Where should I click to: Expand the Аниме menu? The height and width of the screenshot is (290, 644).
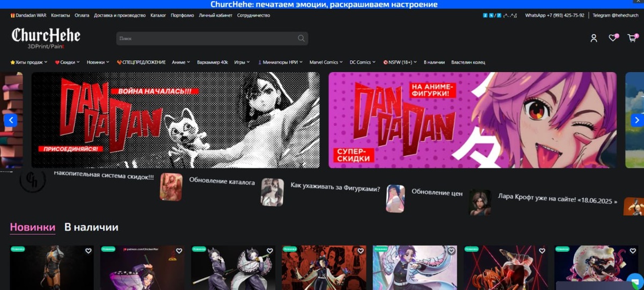pos(181,62)
